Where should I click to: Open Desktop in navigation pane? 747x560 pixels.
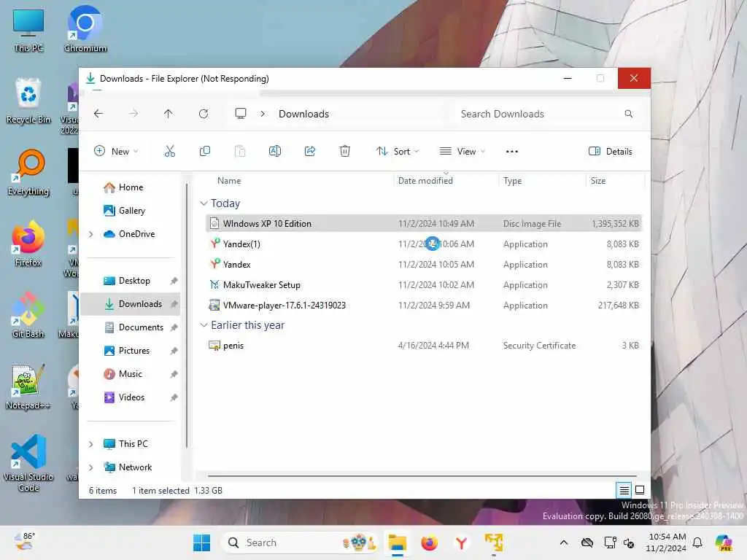130,281
